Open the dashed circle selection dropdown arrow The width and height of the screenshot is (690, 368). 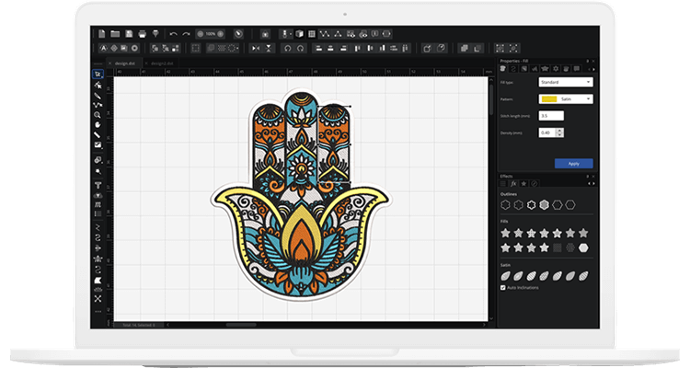(x=238, y=48)
